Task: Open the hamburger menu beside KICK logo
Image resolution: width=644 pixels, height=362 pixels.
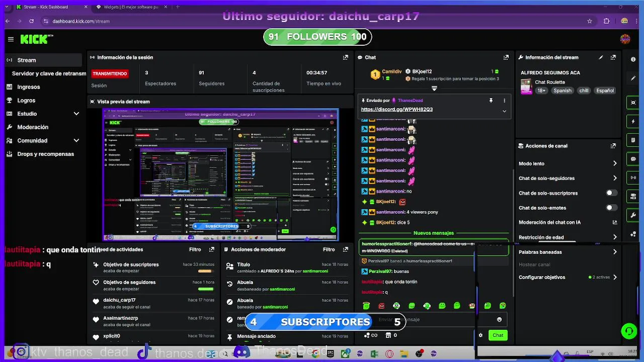Action: [11, 39]
